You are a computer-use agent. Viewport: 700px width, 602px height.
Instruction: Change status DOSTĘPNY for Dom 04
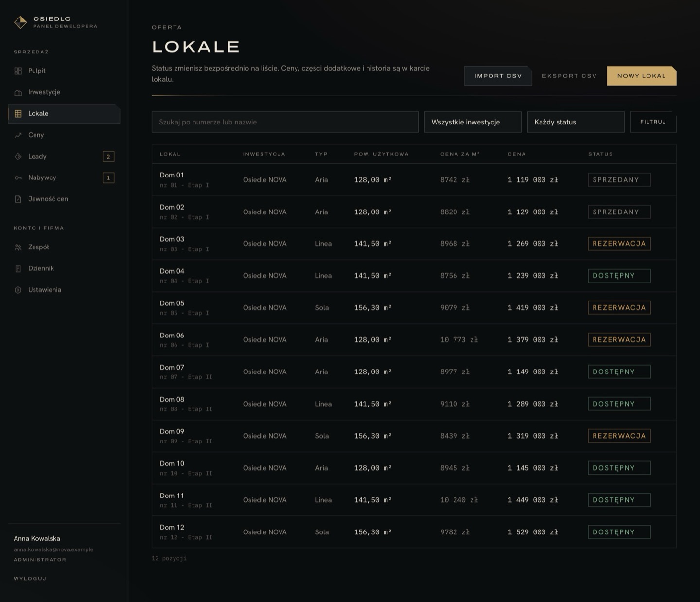pyautogui.click(x=619, y=276)
